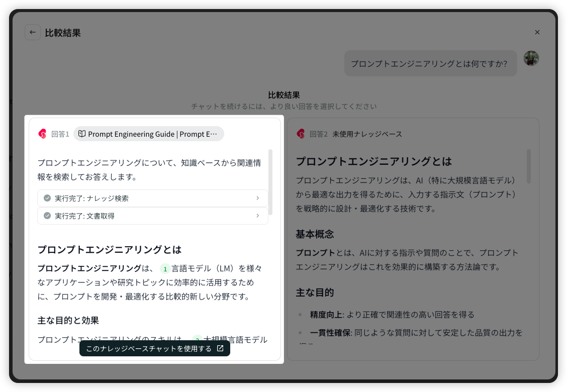The width and height of the screenshot is (567, 392).
Task: Click the user avatar picture
Action: tap(531, 58)
